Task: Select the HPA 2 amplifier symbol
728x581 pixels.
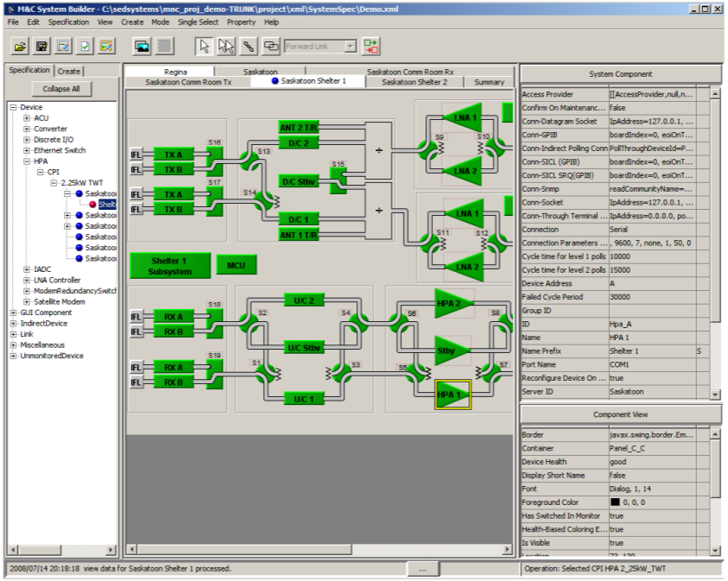Action: (x=452, y=304)
